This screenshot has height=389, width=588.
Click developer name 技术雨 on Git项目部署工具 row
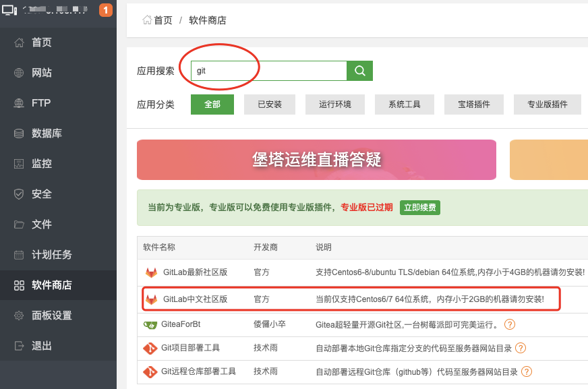[266, 348]
